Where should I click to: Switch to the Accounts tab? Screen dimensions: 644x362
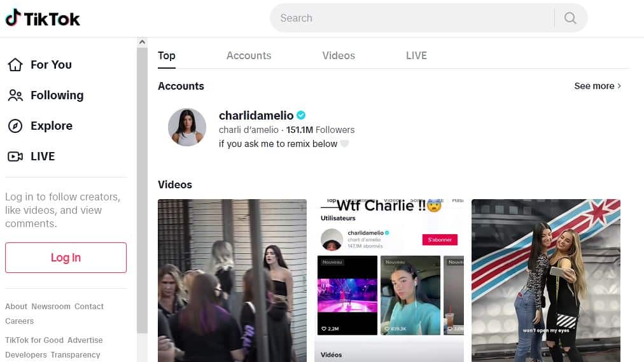(x=249, y=55)
